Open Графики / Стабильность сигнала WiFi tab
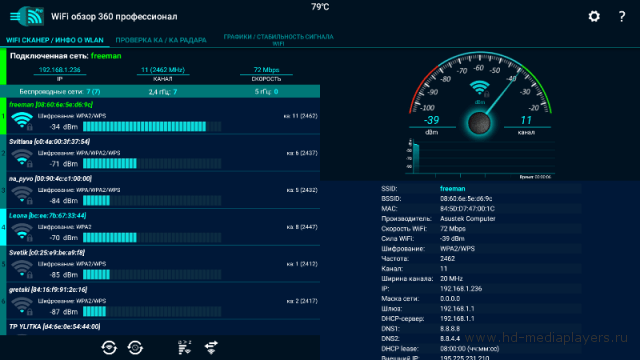Screen dimensions: 640x360 click(x=278, y=40)
